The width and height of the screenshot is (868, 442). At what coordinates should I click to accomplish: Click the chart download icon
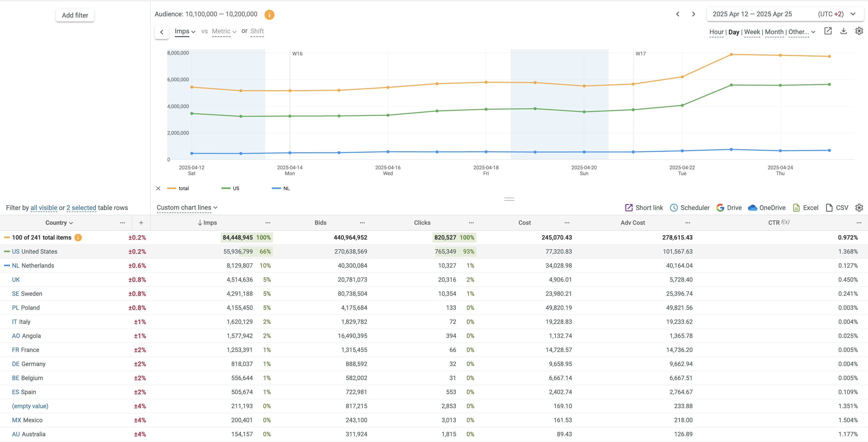click(843, 31)
